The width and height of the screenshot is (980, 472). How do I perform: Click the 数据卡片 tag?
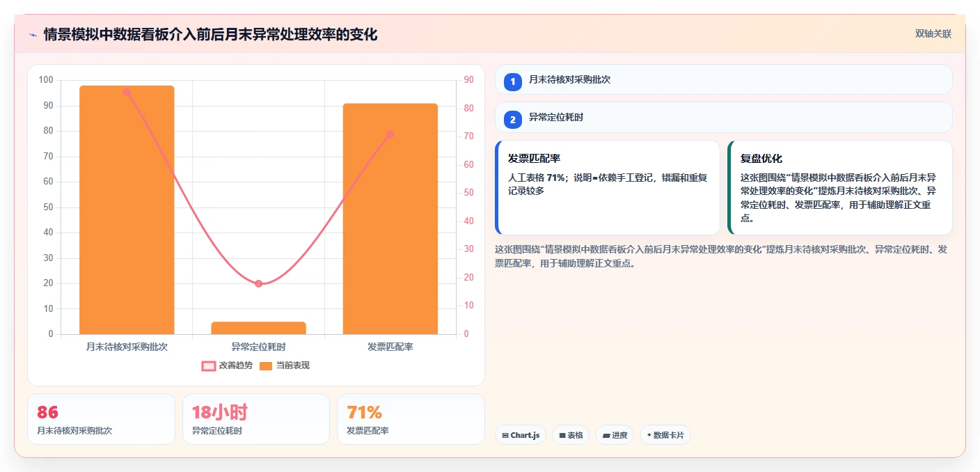(x=665, y=435)
